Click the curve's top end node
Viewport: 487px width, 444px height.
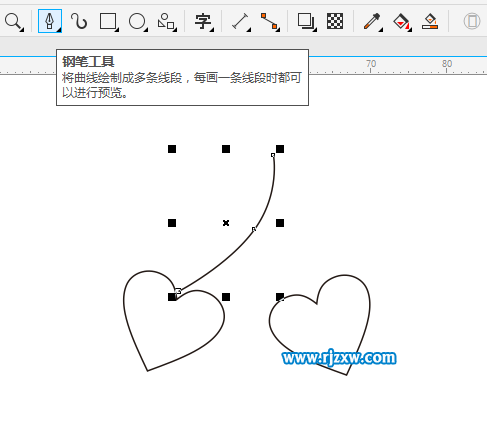(273, 155)
